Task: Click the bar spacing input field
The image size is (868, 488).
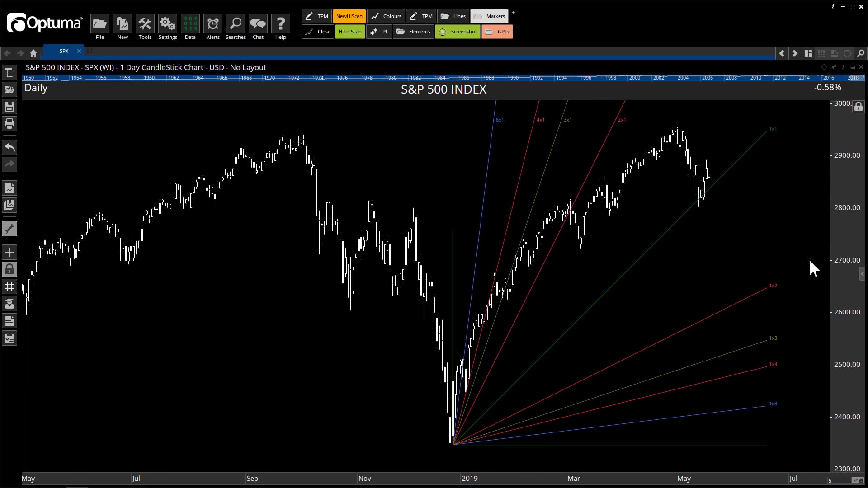Action: 840,480
